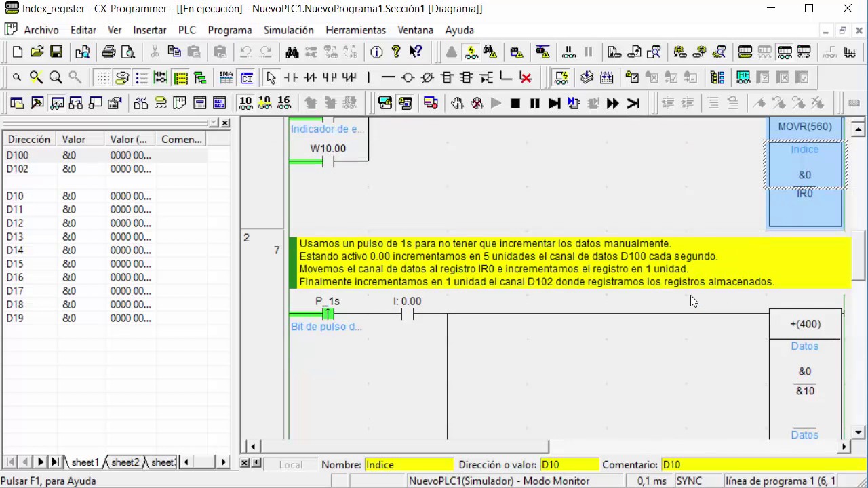Open a project with the folder icon
The height and width of the screenshot is (488, 868).
pyautogui.click(x=37, y=52)
